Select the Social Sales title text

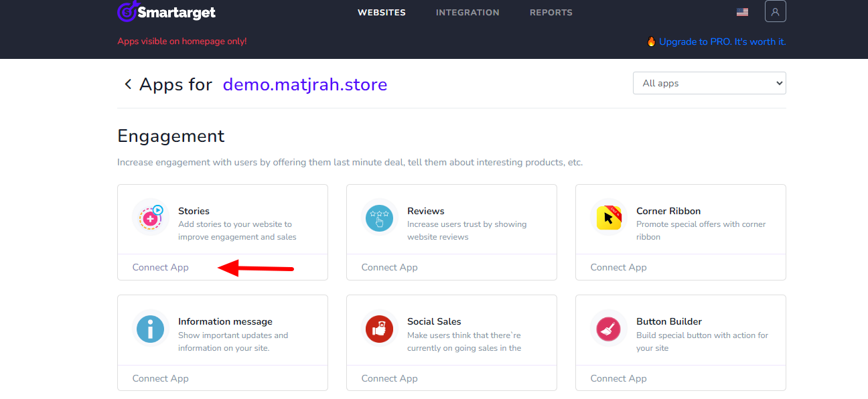(434, 321)
